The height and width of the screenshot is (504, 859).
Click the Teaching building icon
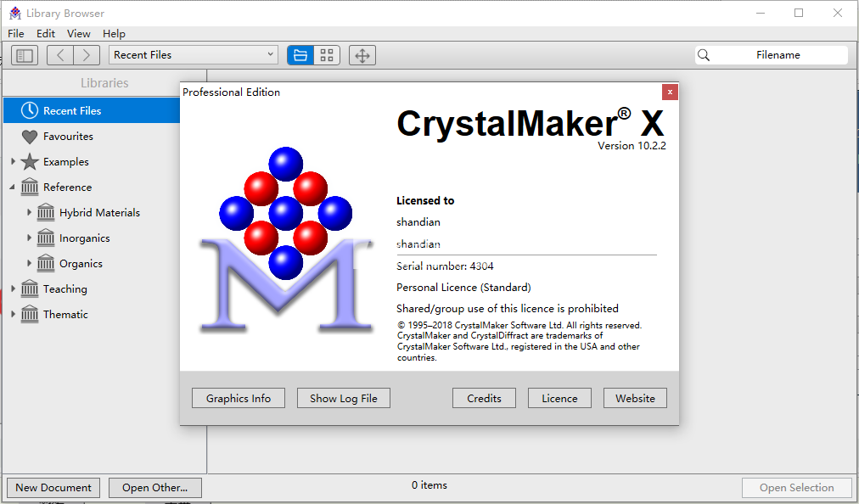click(x=30, y=288)
